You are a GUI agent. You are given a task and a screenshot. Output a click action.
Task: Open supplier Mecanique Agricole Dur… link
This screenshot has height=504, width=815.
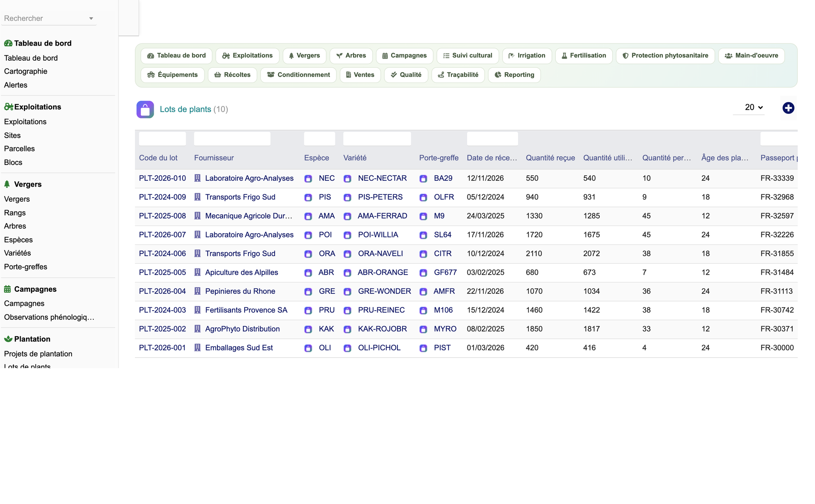coord(249,216)
